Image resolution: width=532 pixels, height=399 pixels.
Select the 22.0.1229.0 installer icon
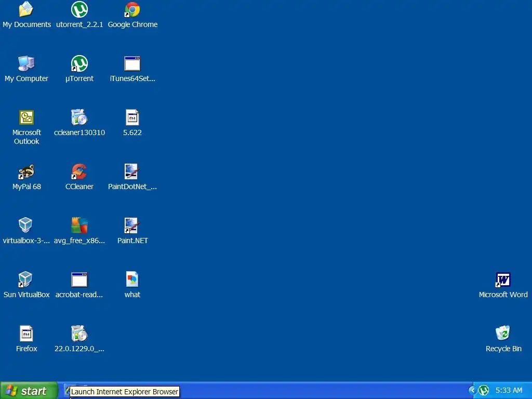(x=79, y=334)
